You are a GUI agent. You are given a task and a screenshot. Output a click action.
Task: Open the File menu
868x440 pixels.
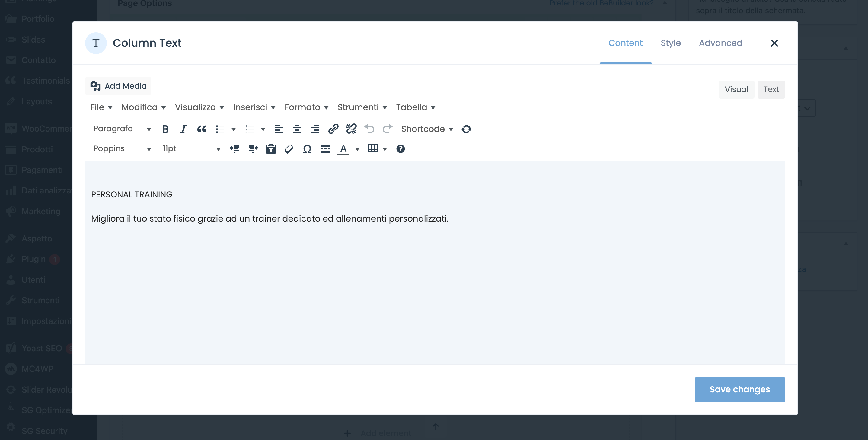101,107
